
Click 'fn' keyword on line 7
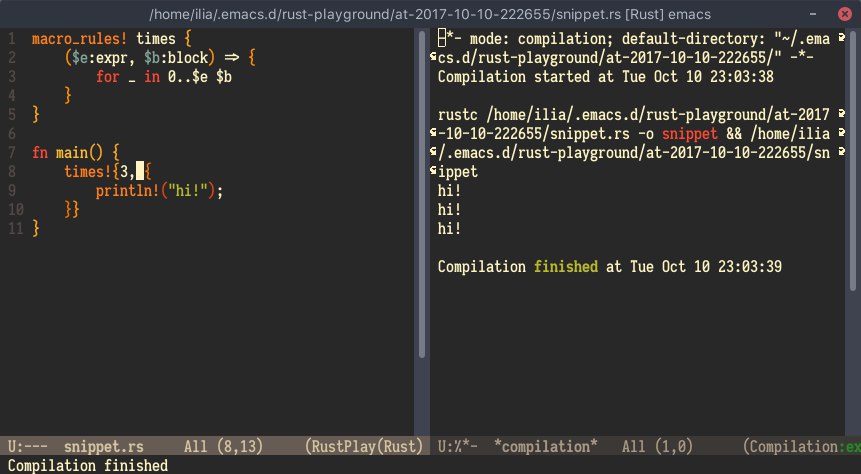point(40,152)
